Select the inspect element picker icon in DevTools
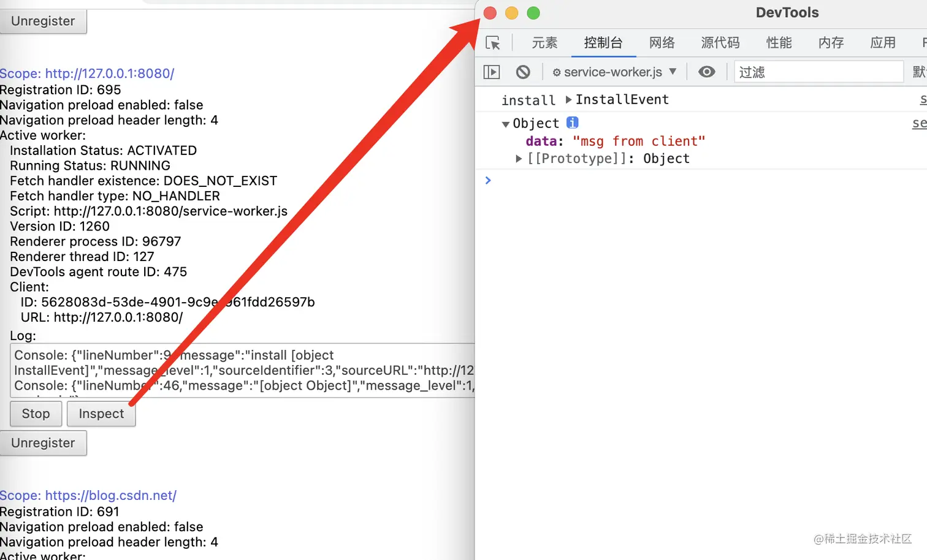Screen dimensions: 927x560 point(493,43)
